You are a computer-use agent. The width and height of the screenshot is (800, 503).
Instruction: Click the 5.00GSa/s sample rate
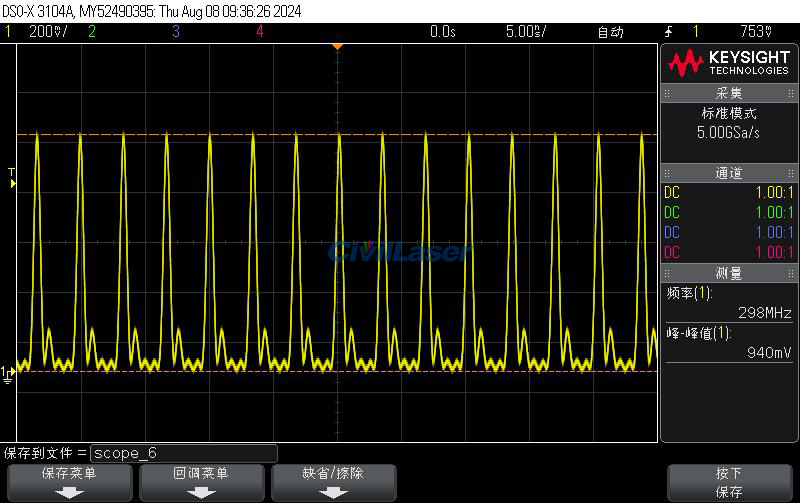point(728,133)
